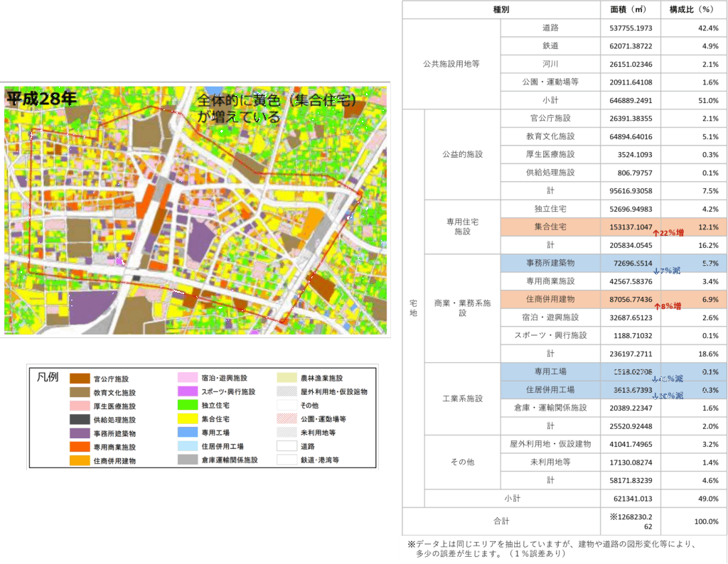This screenshot has height=564, width=728.
Task: Click the 構成比（％） column header
Action: [694, 9]
